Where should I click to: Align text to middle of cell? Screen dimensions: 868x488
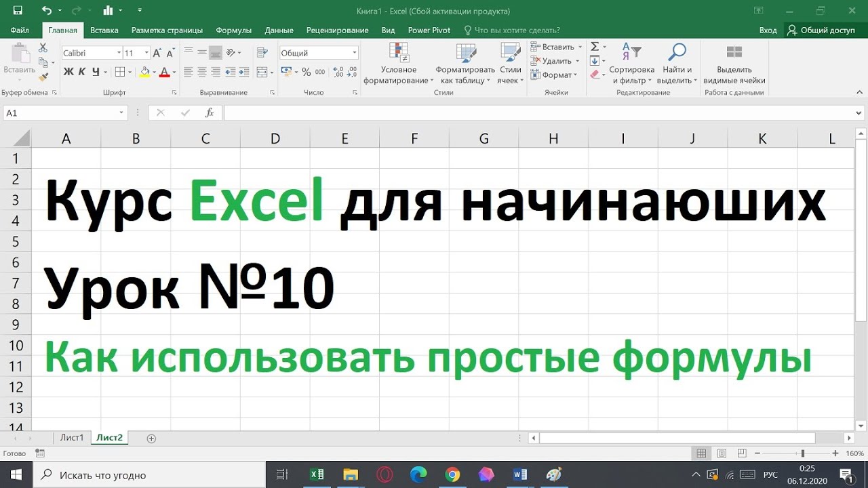tap(202, 52)
